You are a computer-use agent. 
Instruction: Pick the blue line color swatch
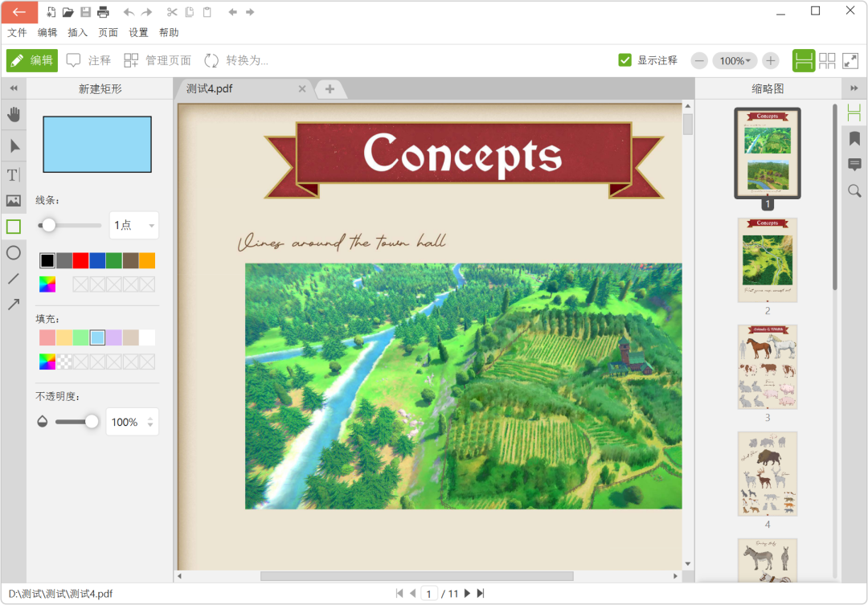(x=97, y=260)
